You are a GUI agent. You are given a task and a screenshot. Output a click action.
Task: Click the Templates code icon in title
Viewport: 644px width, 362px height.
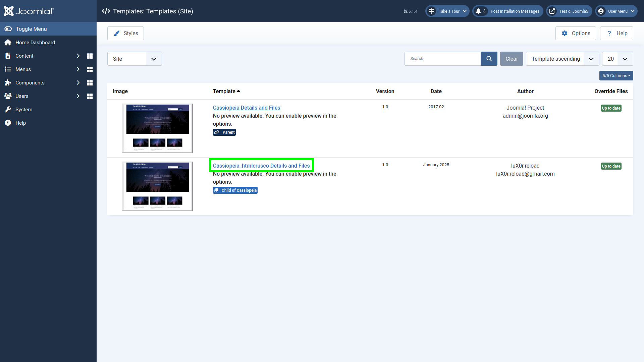[x=106, y=11]
